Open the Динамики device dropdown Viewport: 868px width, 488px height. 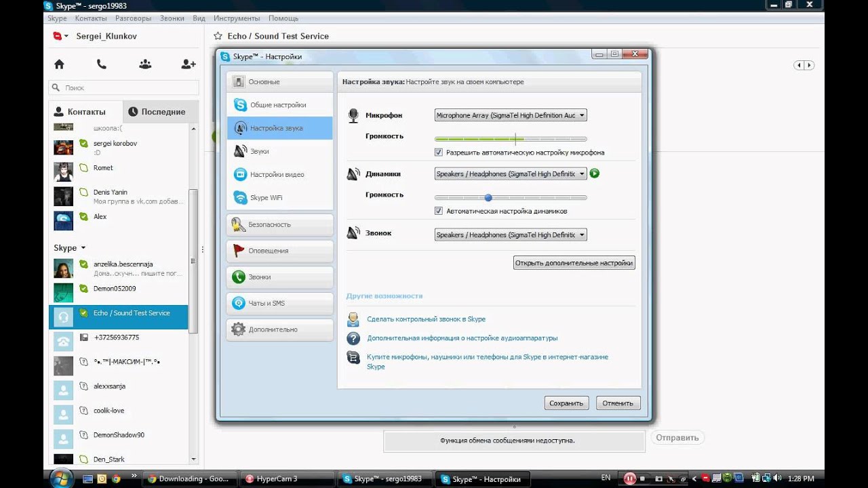pyautogui.click(x=510, y=174)
